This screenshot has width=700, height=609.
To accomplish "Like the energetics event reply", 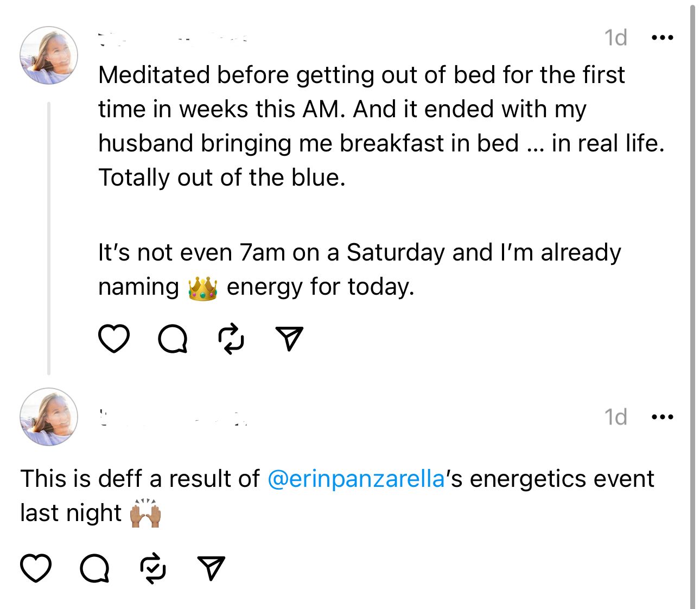I will pos(36,568).
